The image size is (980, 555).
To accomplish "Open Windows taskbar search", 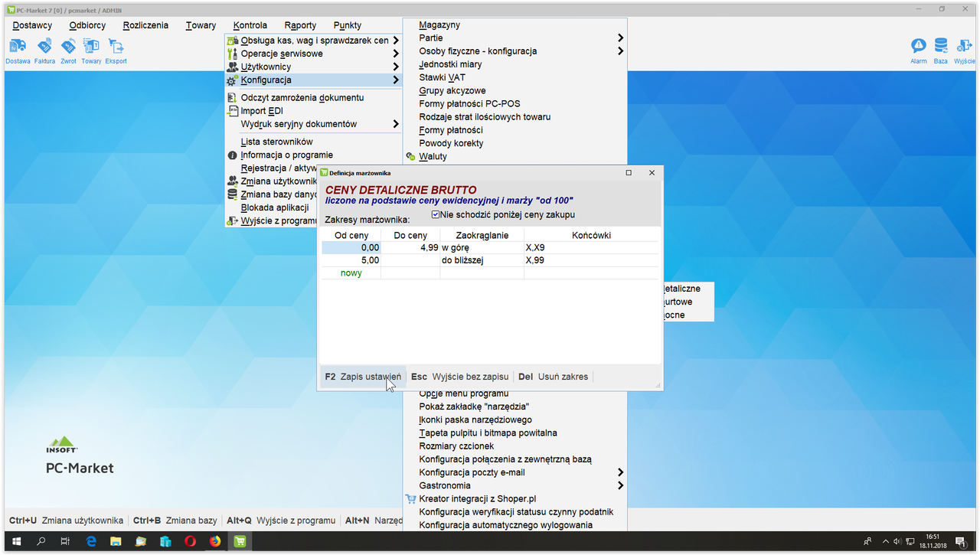I will click(x=41, y=541).
